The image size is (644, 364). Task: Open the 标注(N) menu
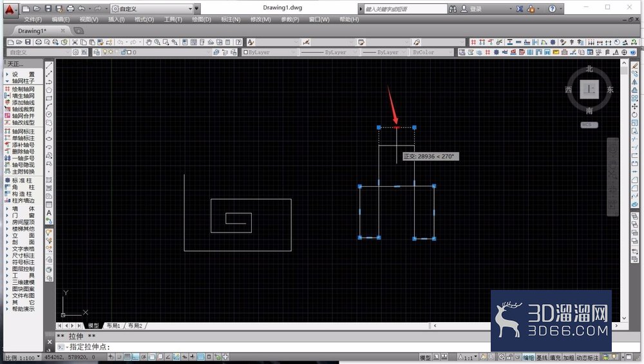click(231, 19)
